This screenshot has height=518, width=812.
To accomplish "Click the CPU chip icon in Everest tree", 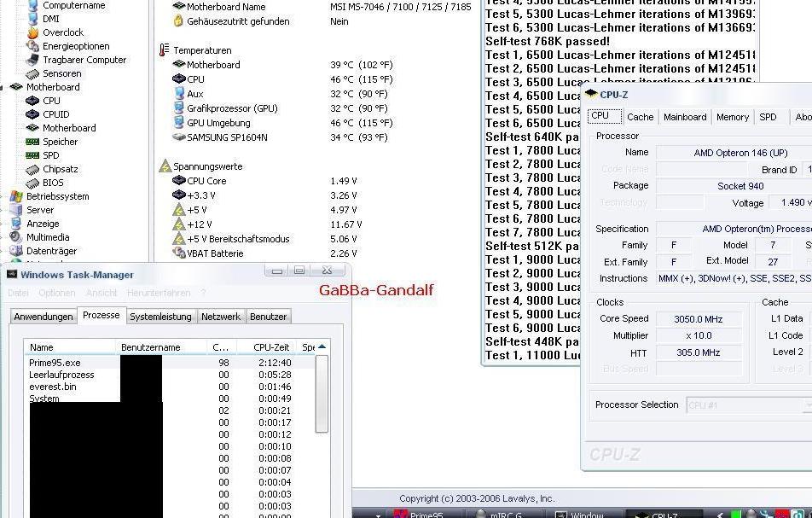I will [32, 101].
